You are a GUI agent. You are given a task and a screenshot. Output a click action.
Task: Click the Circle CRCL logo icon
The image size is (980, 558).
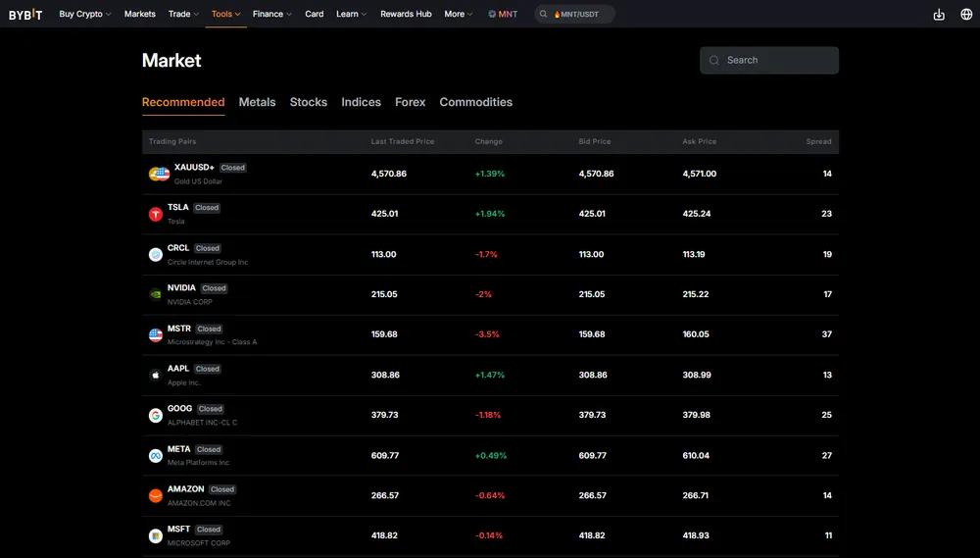pos(156,255)
